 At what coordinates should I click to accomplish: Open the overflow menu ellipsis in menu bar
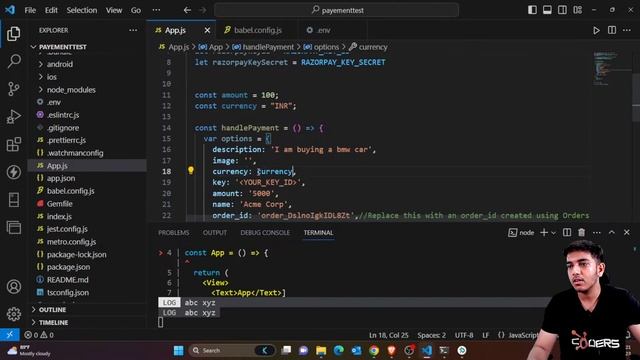[156, 10]
